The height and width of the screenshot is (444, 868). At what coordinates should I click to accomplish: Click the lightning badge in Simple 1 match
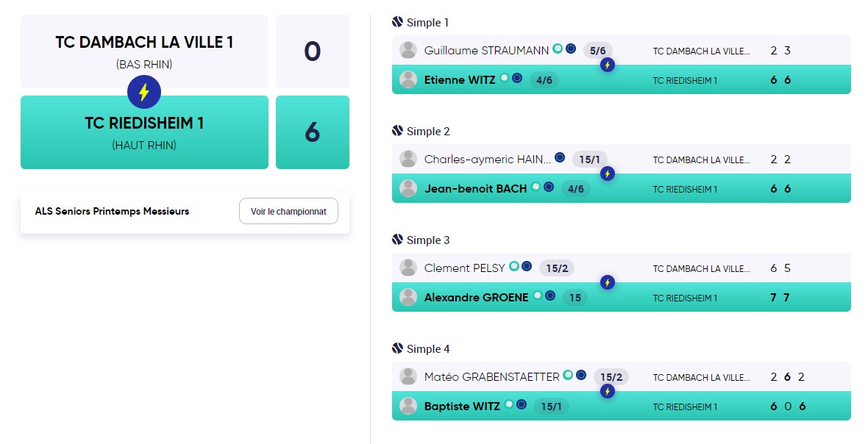[608, 65]
